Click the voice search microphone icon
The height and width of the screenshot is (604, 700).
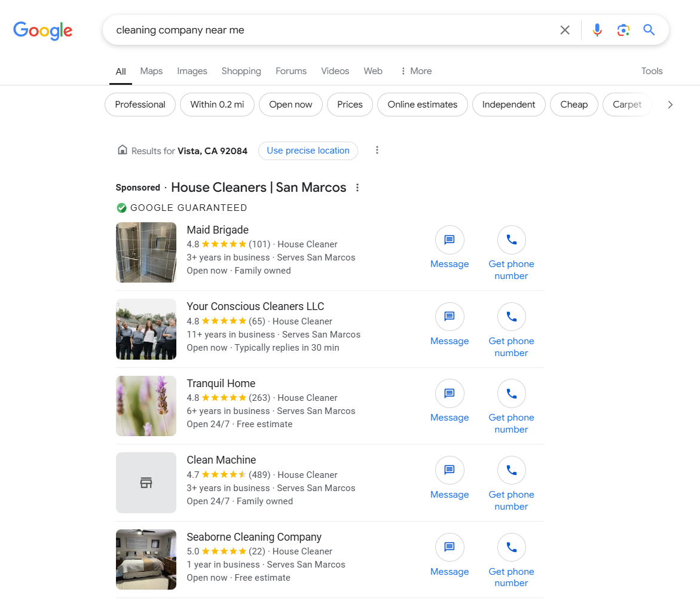[x=597, y=30]
